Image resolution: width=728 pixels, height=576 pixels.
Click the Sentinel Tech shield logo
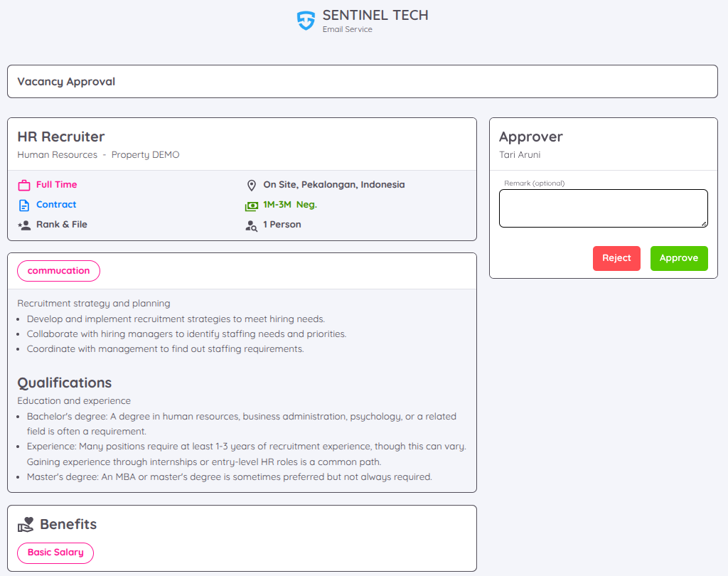306,20
